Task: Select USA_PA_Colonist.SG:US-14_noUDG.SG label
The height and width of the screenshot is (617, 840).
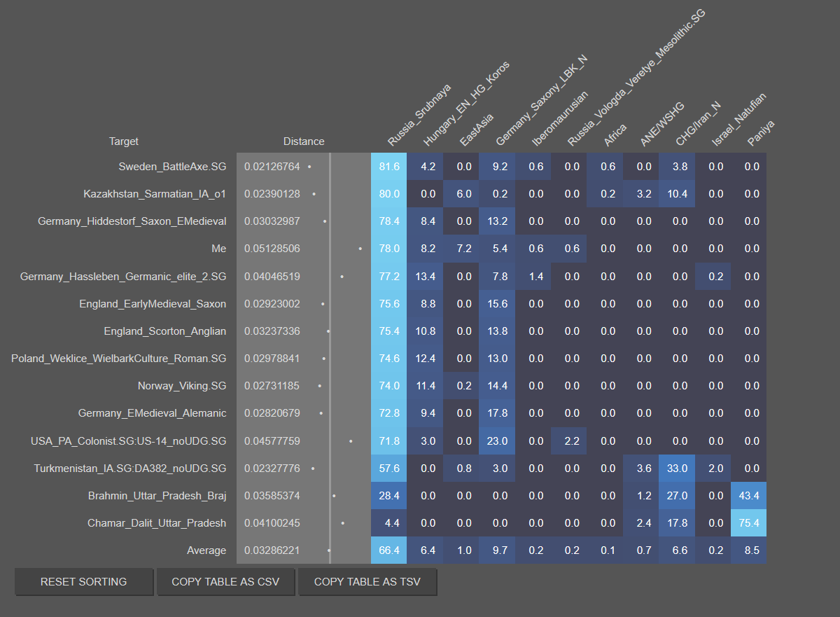Action: coord(129,441)
